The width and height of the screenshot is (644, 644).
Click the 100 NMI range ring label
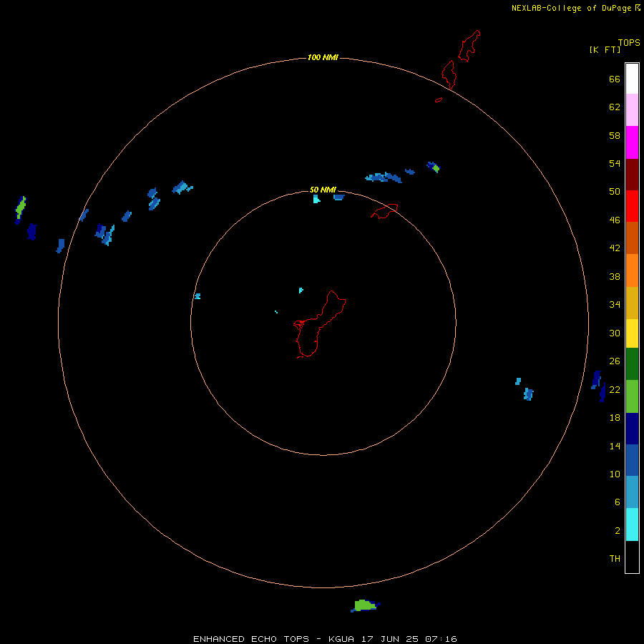pos(323,57)
